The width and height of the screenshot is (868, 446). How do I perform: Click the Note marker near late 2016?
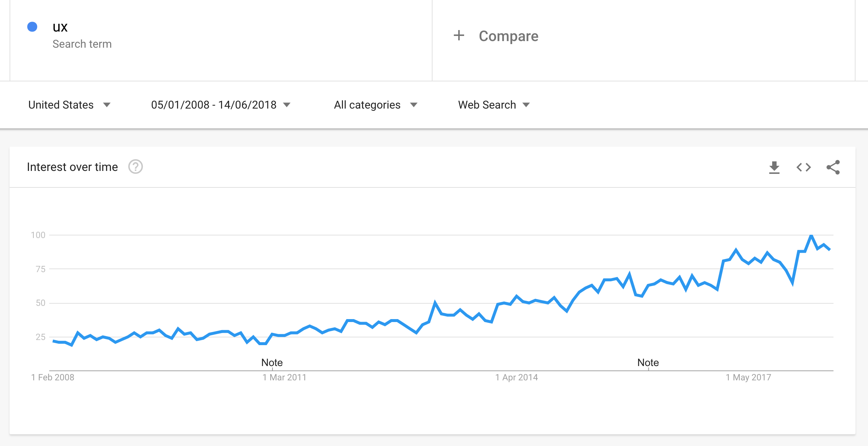(x=648, y=362)
